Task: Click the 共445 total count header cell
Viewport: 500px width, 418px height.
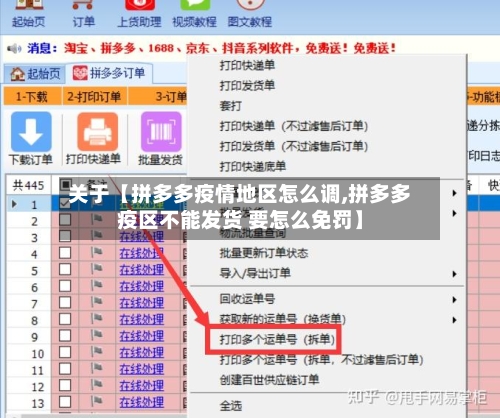Action: tap(29, 185)
